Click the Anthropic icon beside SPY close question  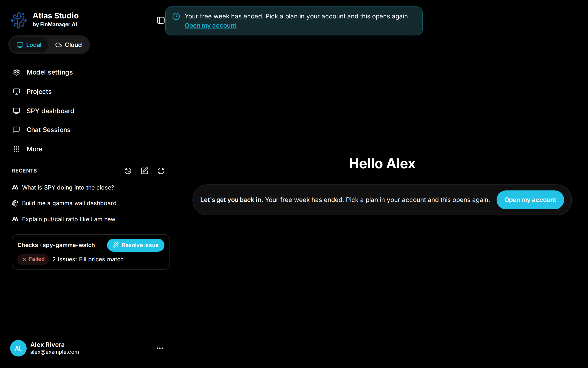[x=15, y=187]
